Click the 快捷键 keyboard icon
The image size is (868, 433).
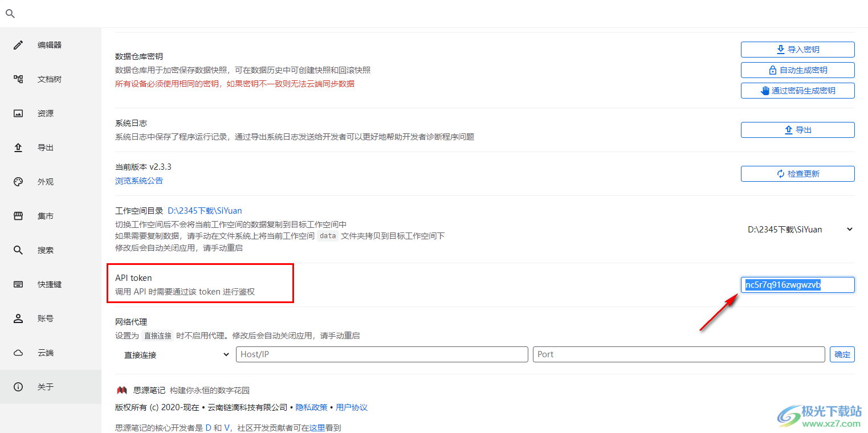point(18,284)
